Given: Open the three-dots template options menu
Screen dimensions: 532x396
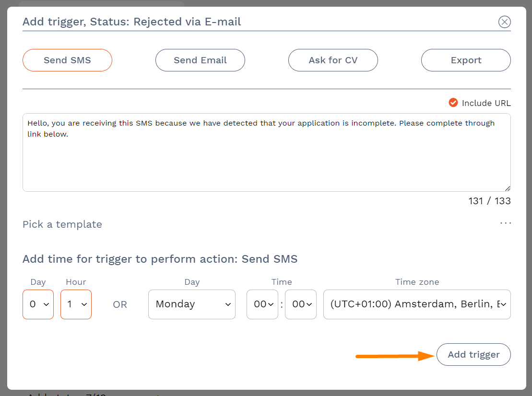Looking at the screenshot, I should coord(506,223).
